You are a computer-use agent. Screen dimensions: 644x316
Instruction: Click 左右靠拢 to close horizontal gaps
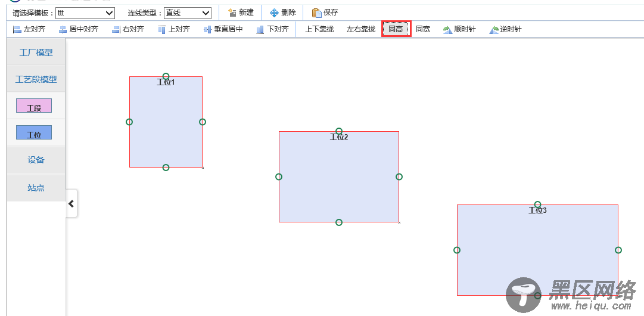click(x=361, y=29)
